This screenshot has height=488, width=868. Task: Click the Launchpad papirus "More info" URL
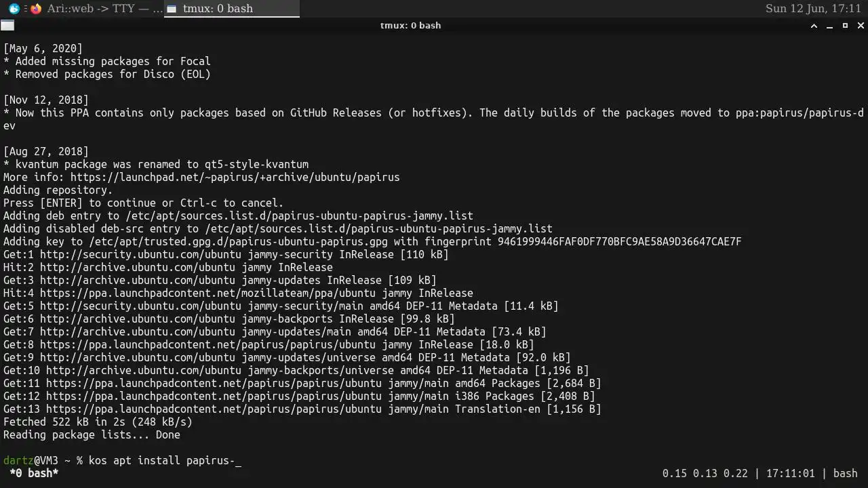coord(235,178)
